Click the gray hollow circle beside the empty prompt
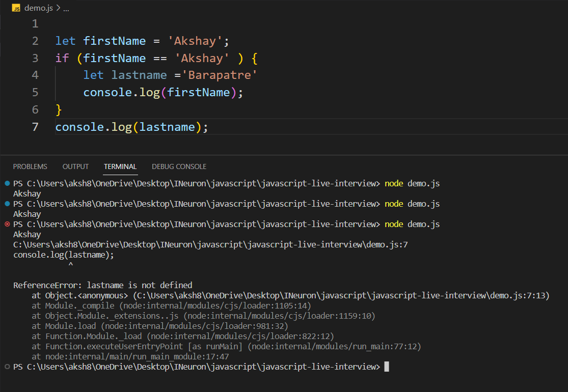The height and width of the screenshot is (392, 568). click(x=7, y=367)
